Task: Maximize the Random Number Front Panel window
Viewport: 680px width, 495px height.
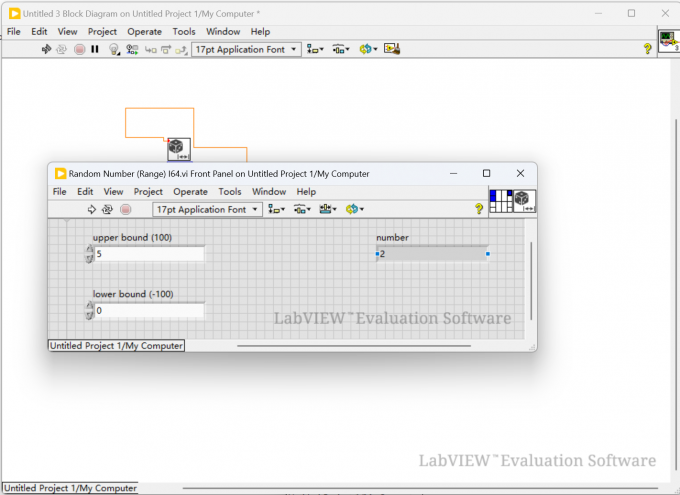Action: 487,174
